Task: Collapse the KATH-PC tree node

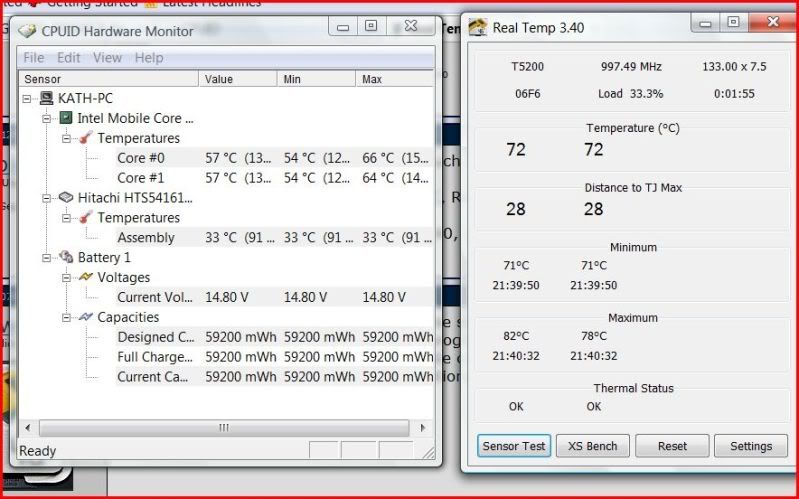Action: click(27, 98)
